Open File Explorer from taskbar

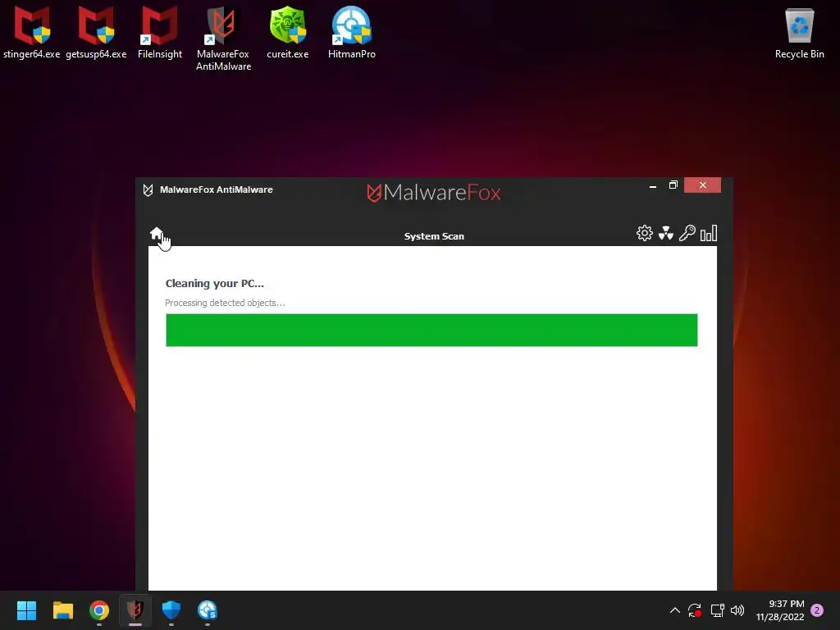point(62,610)
